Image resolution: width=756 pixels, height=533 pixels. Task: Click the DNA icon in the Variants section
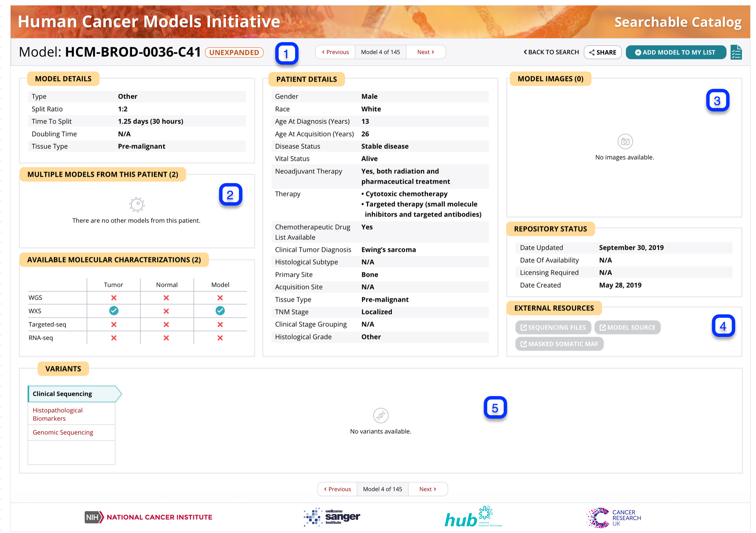click(380, 415)
